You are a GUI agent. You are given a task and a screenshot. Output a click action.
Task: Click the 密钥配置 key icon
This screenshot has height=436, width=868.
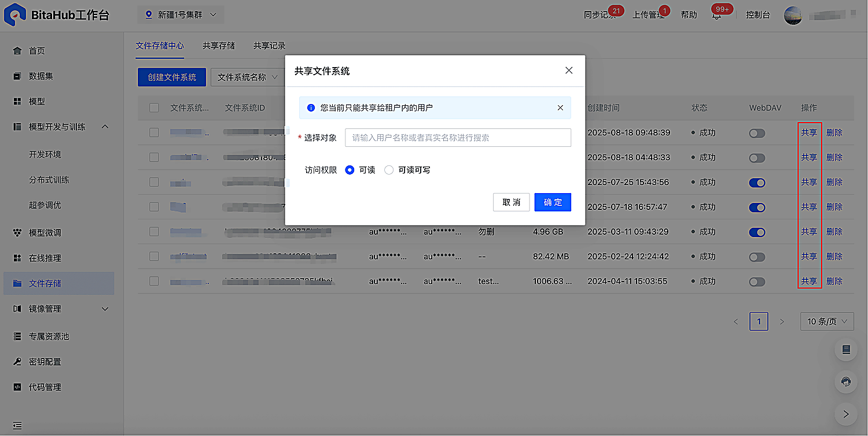click(x=17, y=362)
